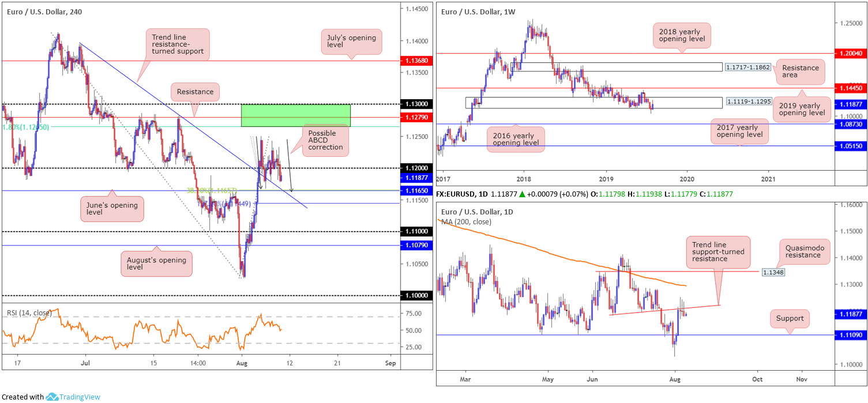Select the green resistance zone rectangle
Image resolution: width=868 pixels, height=403 pixels.
(295, 115)
